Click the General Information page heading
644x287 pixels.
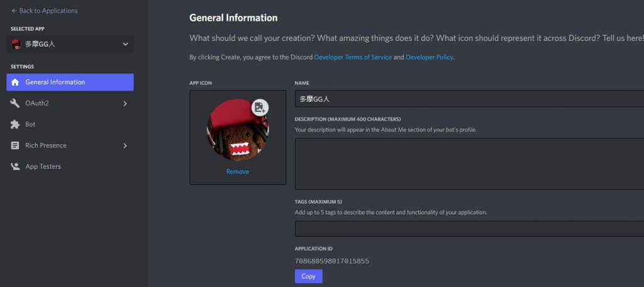coord(233,18)
